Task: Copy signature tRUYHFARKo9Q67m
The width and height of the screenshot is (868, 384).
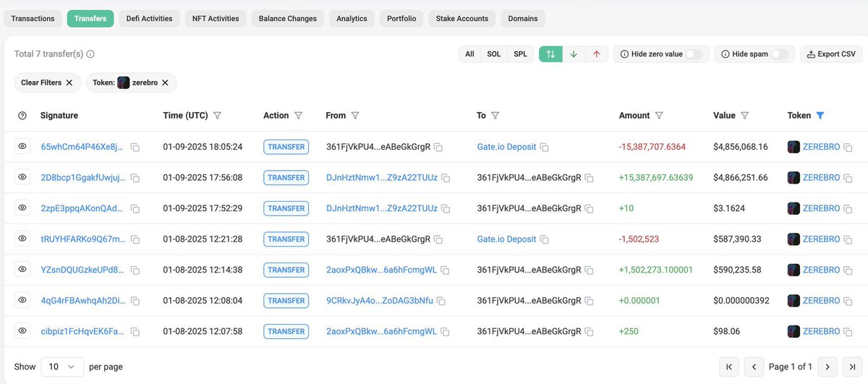Action: [x=135, y=239]
